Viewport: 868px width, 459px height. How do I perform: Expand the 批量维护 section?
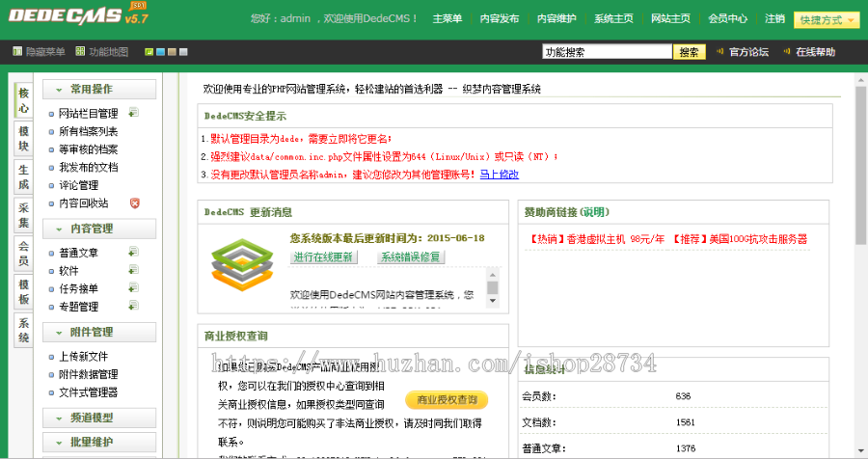point(99,443)
